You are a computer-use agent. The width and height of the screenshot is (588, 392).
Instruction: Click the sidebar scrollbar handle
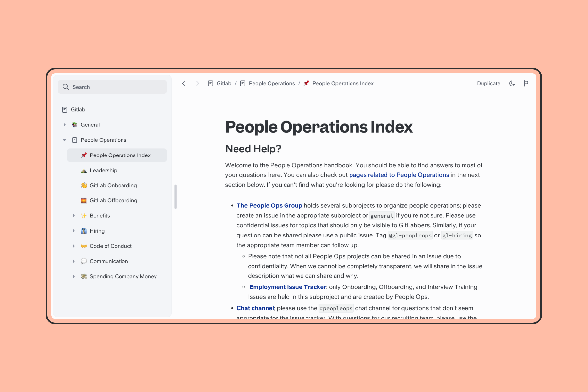pyautogui.click(x=176, y=197)
